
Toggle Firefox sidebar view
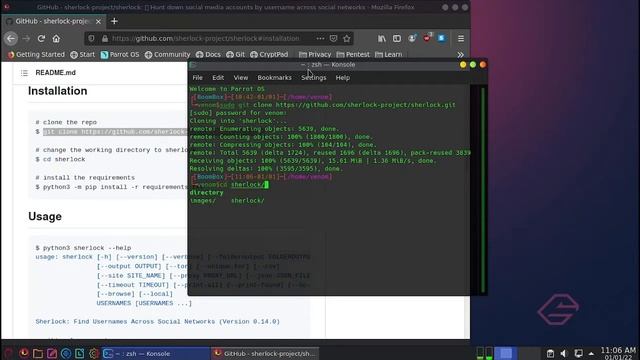pyautogui.click(x=397, y=38)
